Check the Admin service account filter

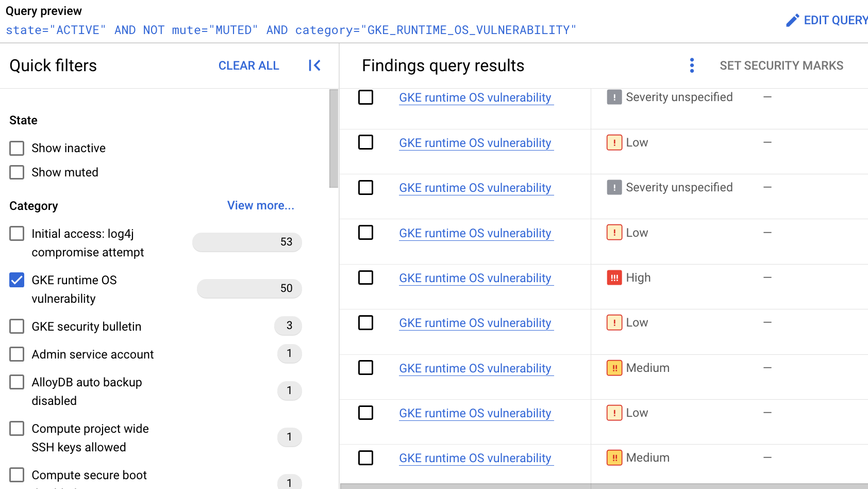point(17,354)
